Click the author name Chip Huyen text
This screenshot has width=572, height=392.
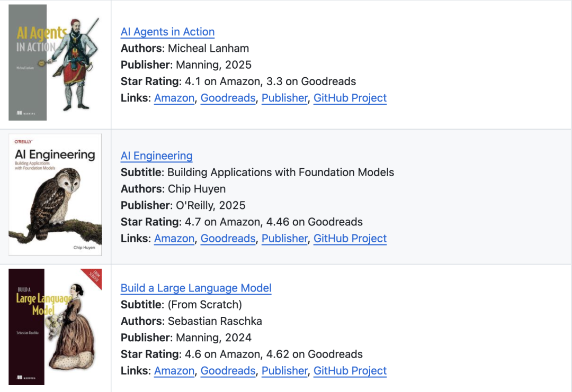pos(196,189)
